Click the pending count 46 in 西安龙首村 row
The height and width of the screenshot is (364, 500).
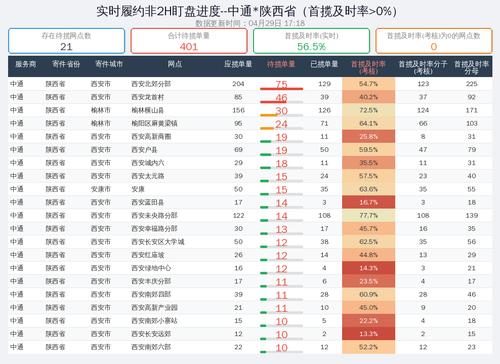pyautogui.click(x=281, y=97)
